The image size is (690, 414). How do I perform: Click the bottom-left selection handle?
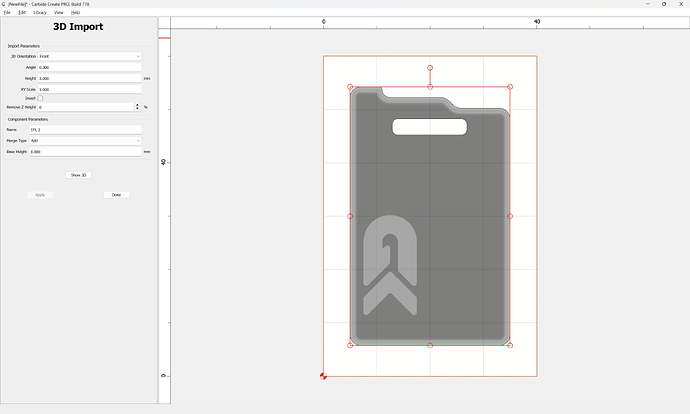point(350,345)
